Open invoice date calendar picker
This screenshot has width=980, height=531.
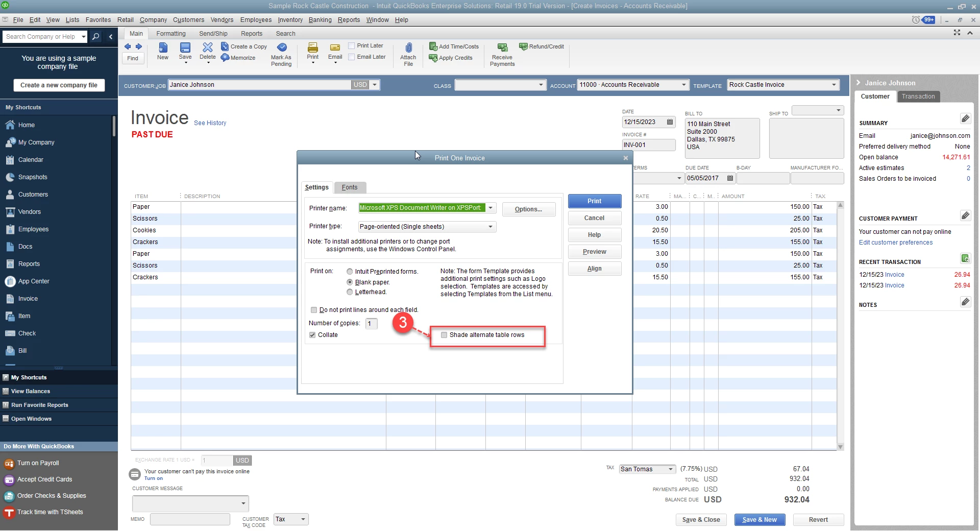point(670,122)
